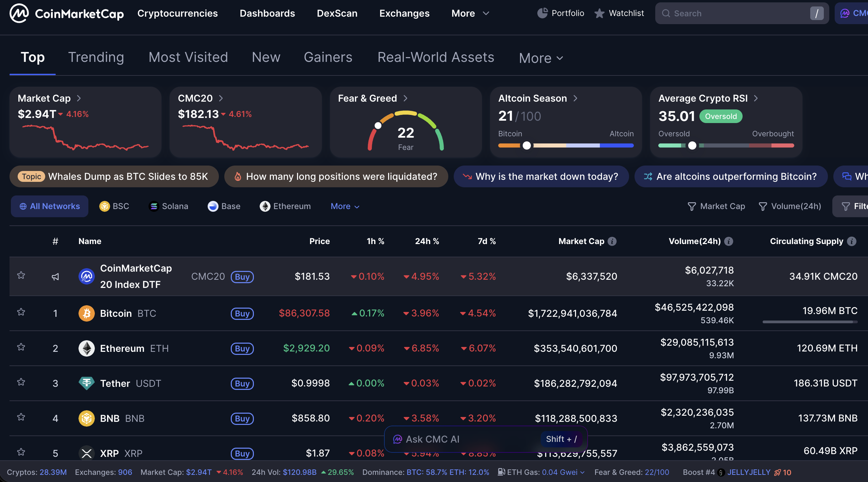Click the Bitcoin coin icon
Screen dimensions: 868x482
[86, 313]
